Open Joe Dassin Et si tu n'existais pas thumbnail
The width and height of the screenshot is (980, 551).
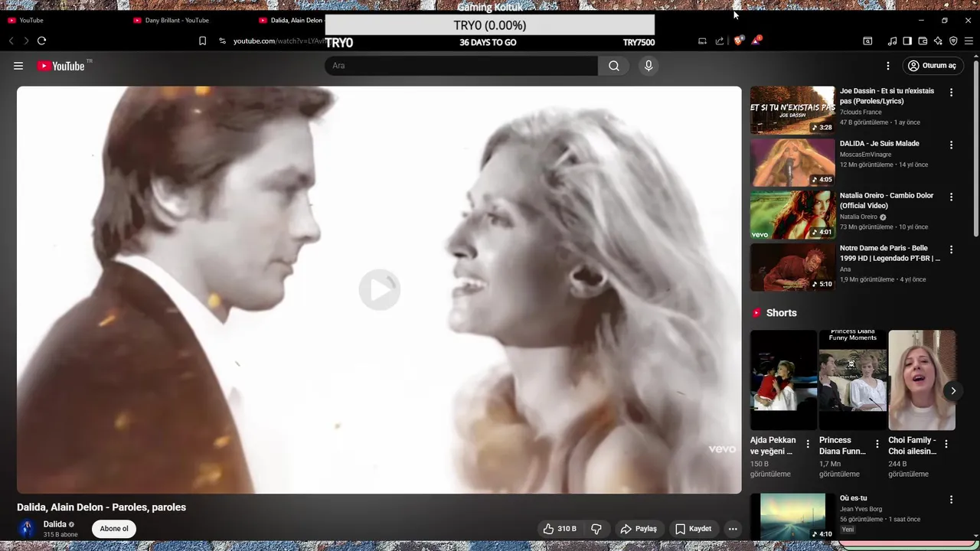click(x=792, y=109)
